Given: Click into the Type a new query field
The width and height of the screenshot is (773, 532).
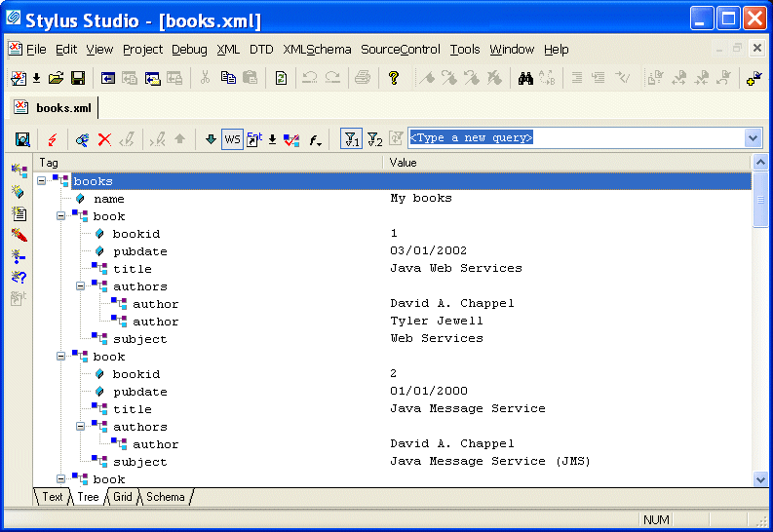Looking at the screenshot, I should click(x=575, y=138).
